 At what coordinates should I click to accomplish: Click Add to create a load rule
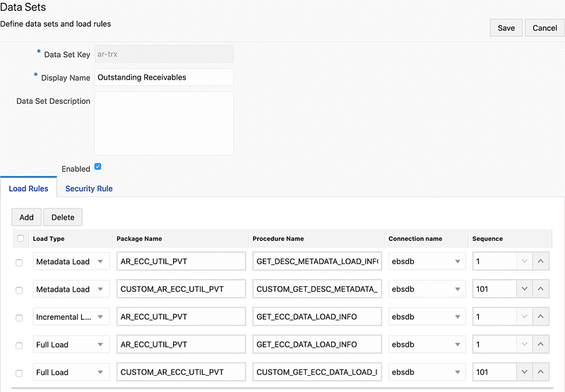(x=26, y=217)
